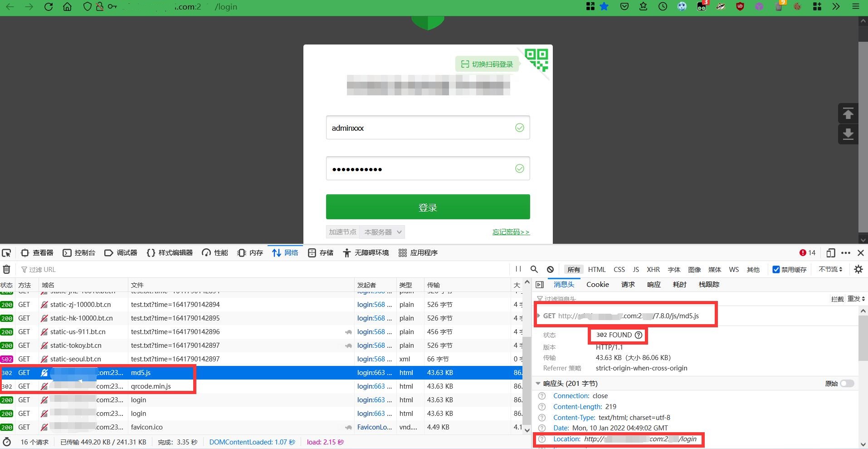Sort by the Transferred column header
The width and height of the screenshot is (868, 449).
467,285
